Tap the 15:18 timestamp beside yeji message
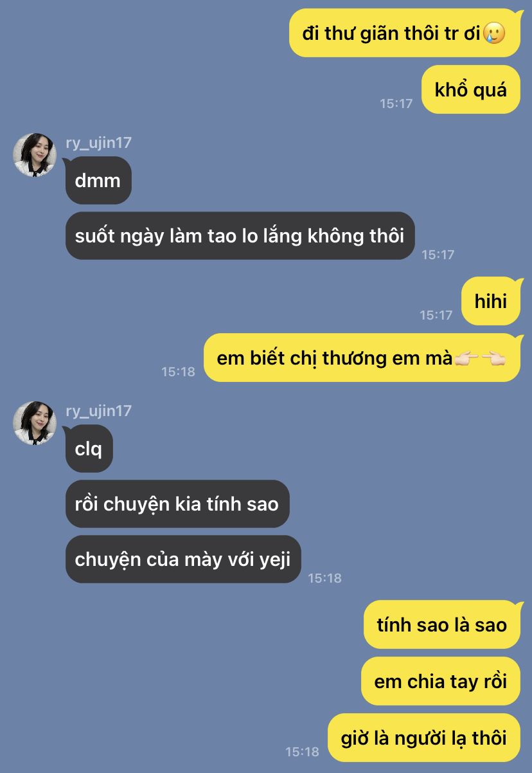The height and width of the screenshot is (773, 532). click(x=324, y=578)
